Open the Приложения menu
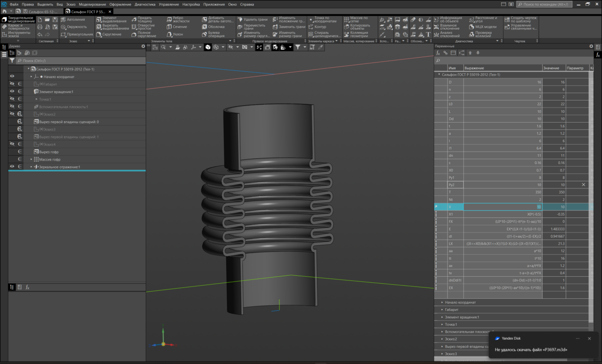 214,4
